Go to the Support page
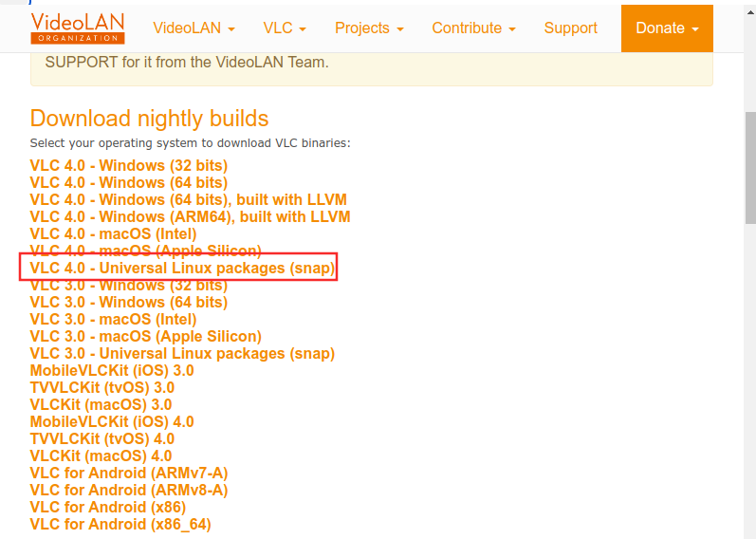 (570, 28)
